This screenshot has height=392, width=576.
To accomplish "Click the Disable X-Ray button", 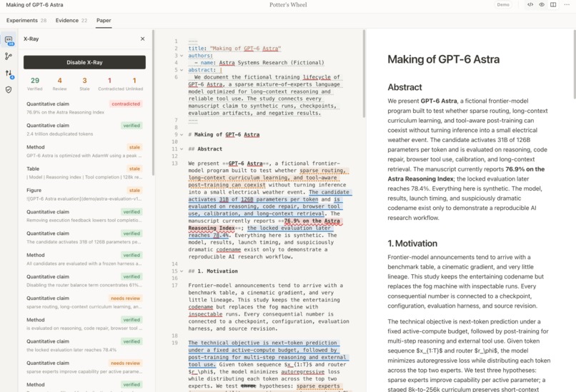I will (84, 62).
